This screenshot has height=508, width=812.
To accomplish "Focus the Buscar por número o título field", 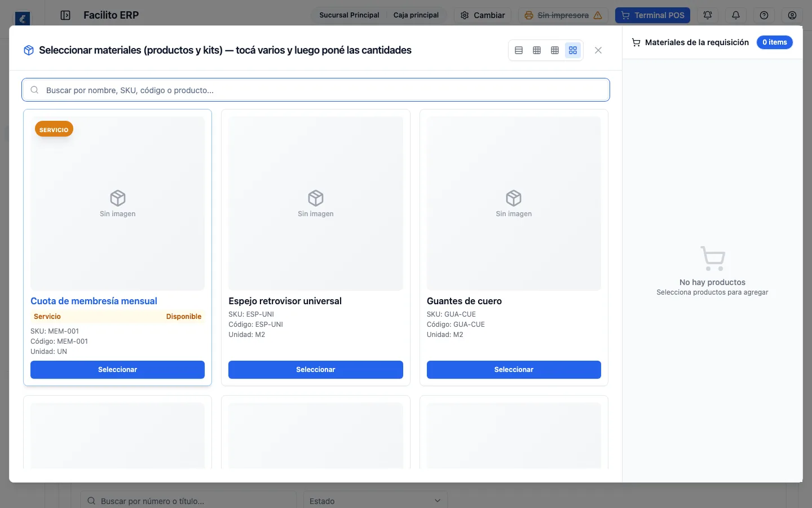I will click(x=189, y=501).
